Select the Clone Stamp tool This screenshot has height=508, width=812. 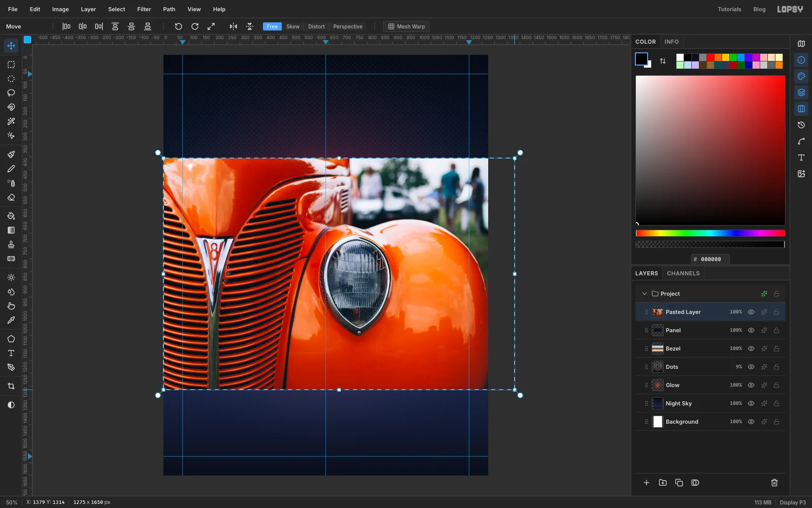(11, 244)
